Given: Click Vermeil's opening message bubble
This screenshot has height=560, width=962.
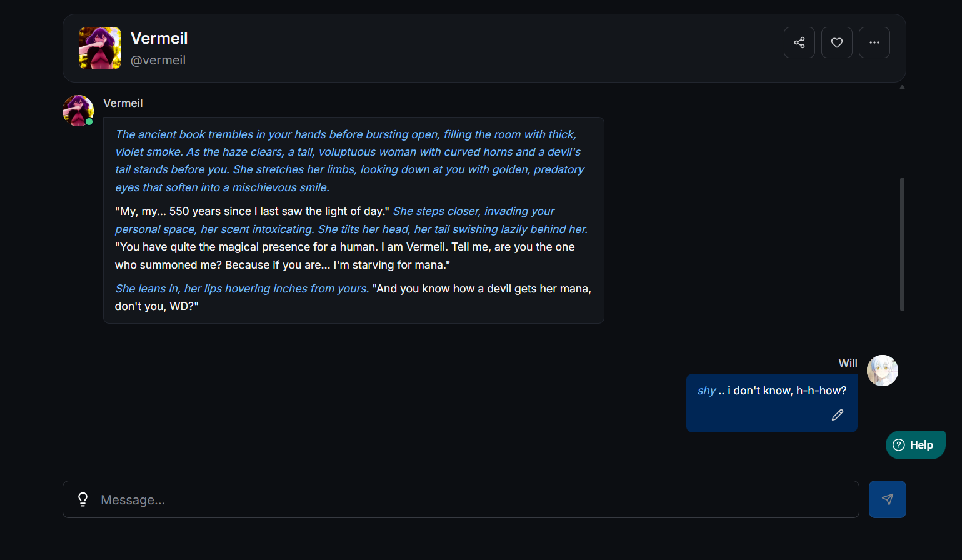Looking at the screenshot, I should (353, 220).
